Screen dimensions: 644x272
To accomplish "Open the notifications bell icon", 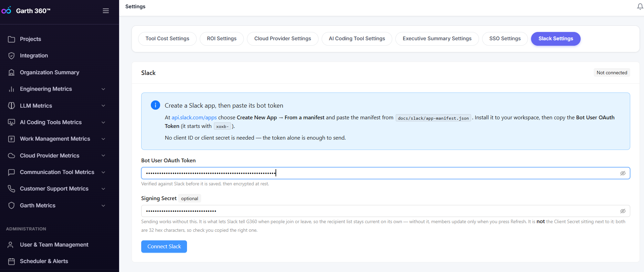I will [640, 7].
